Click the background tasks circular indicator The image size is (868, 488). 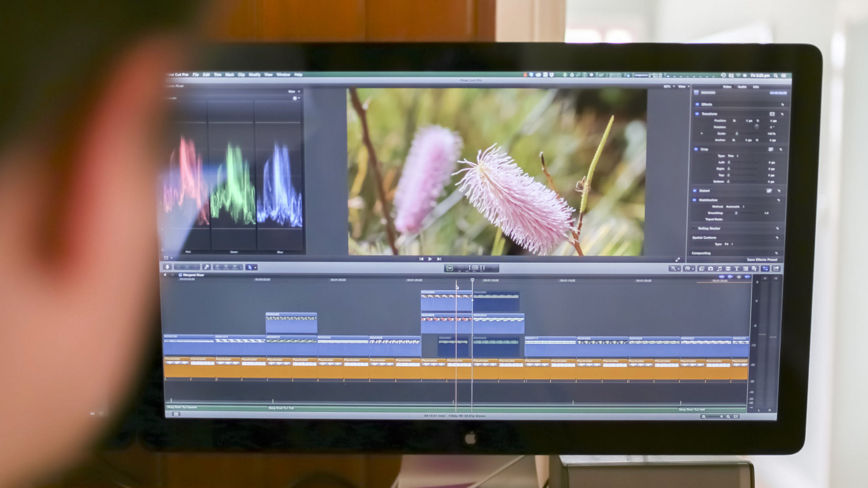coord(450,268)
